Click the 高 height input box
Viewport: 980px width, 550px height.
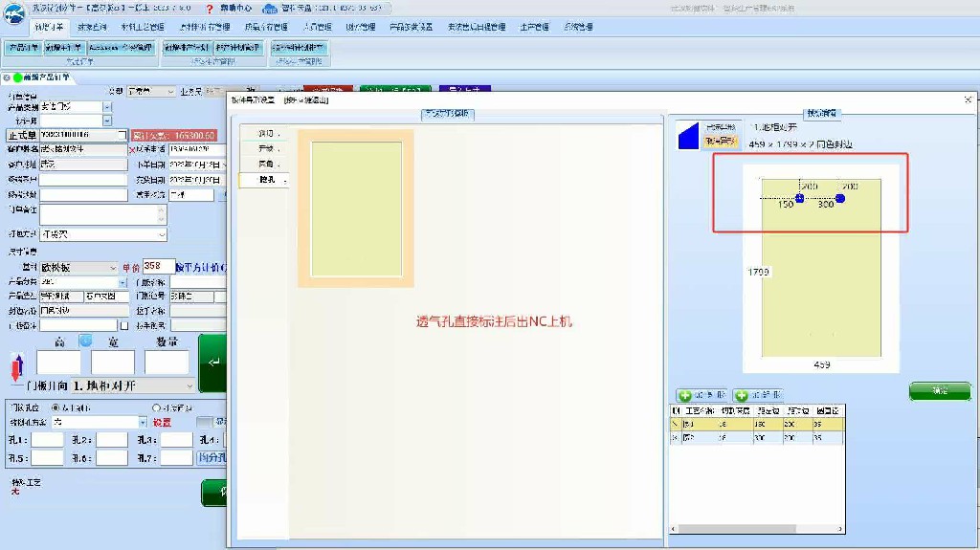(58, 363)
